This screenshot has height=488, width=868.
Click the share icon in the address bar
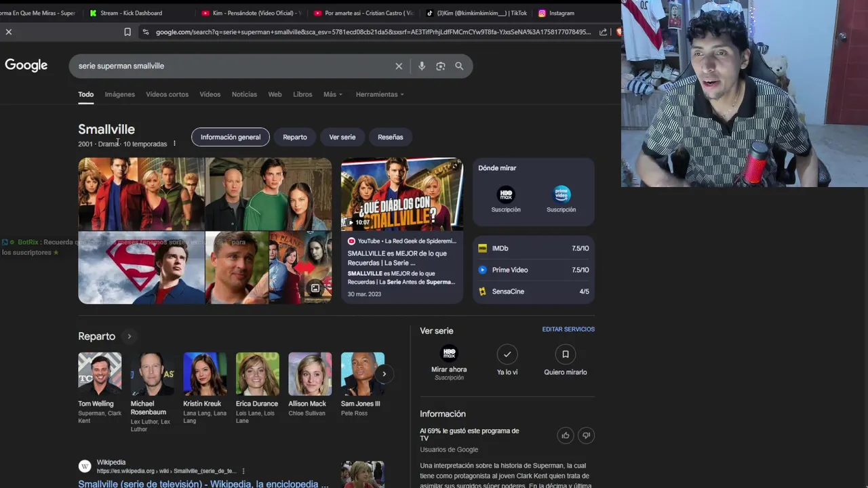603,32
